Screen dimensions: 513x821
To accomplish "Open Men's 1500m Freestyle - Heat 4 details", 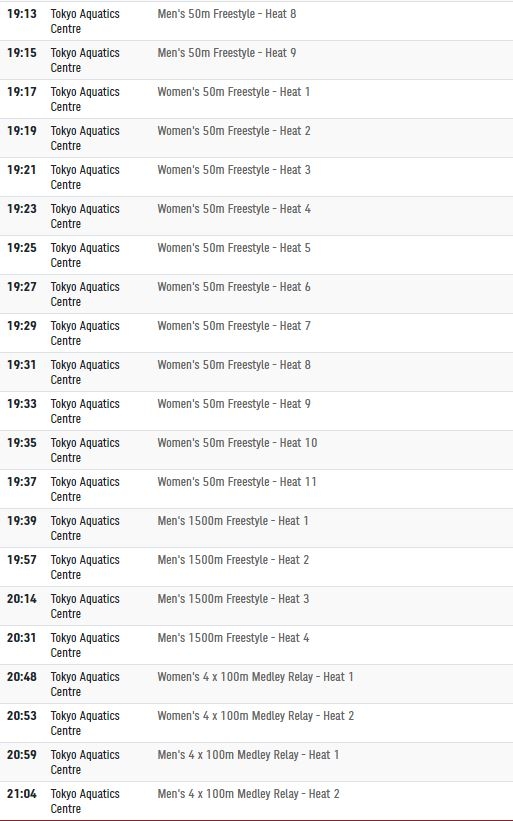I will pyautogui.click(x=233, y=638).
